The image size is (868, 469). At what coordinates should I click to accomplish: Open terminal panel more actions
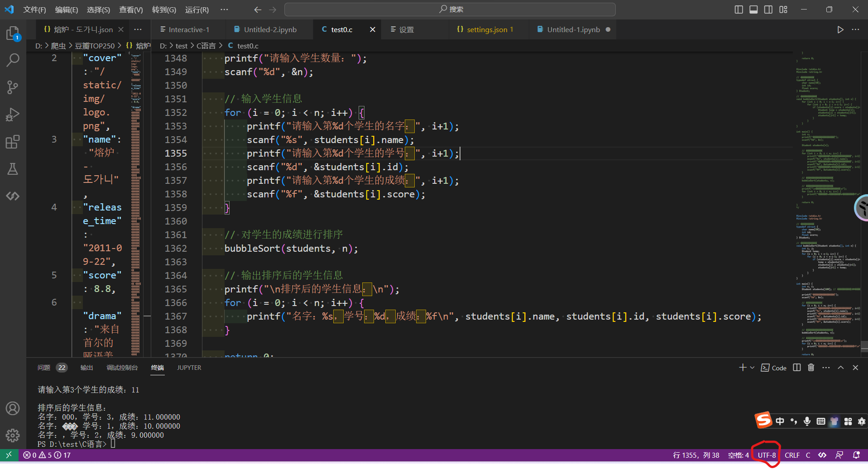826,368
